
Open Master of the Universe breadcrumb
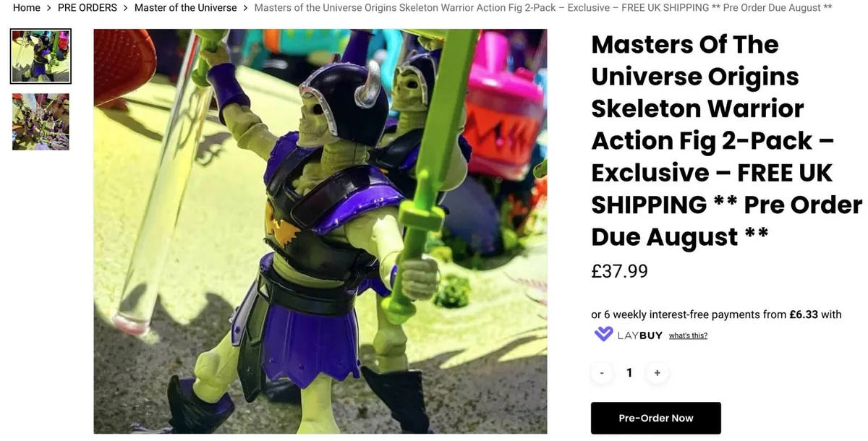pyautogui.click(x=185, y=7)
